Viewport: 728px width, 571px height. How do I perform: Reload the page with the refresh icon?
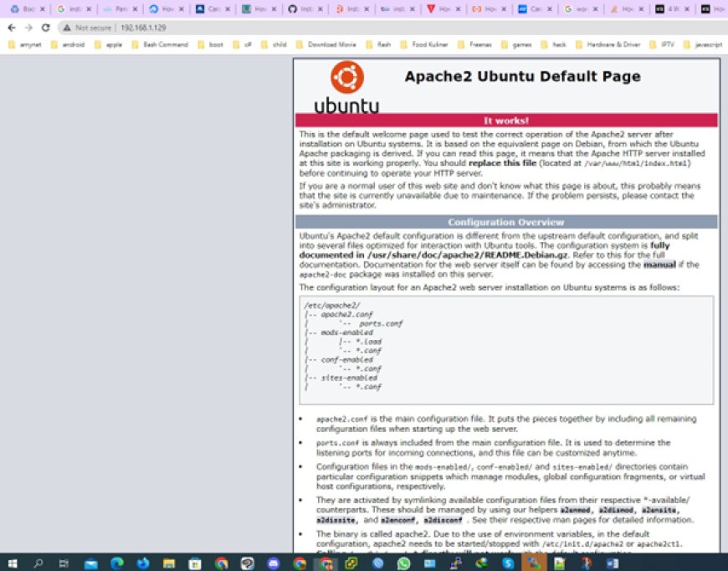(45, 28)
